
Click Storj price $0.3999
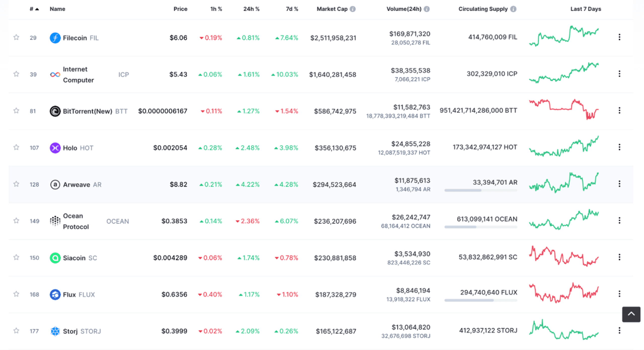click(174, 331)
